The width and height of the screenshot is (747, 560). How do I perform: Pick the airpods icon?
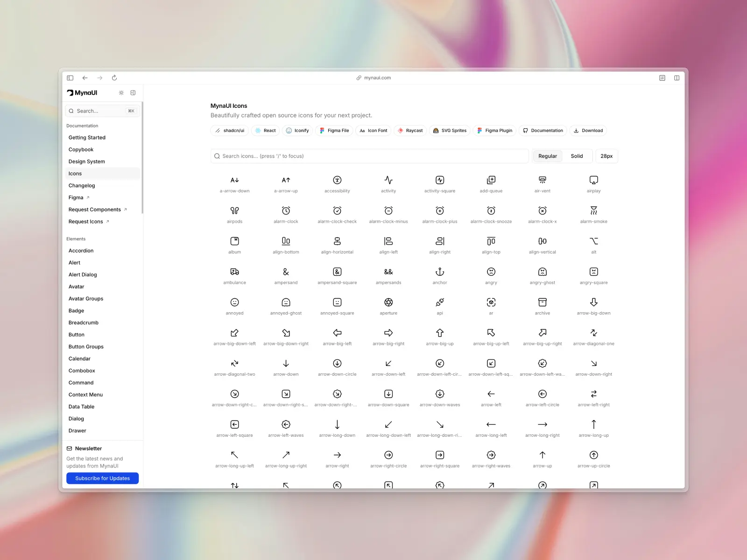tap(234, 210)
